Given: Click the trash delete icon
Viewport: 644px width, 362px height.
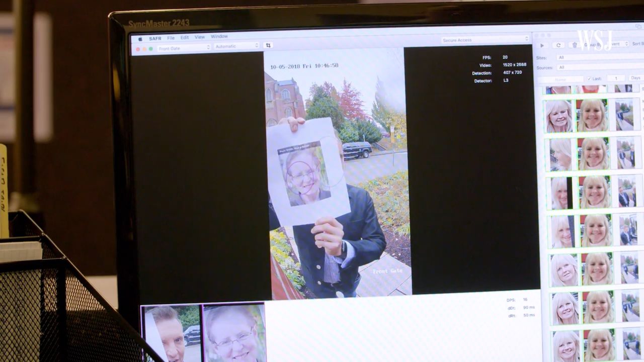Looking at the screenshot, I should coord(575,45).
